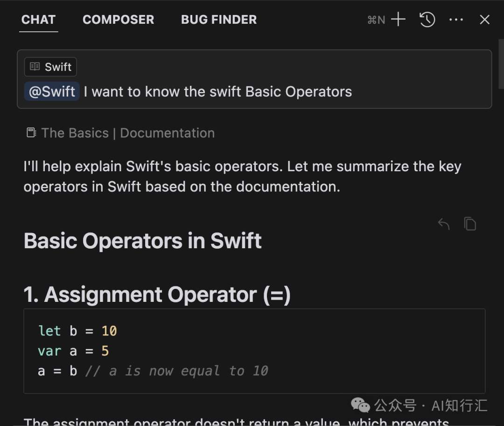Close the chat panel

(484, 20)
